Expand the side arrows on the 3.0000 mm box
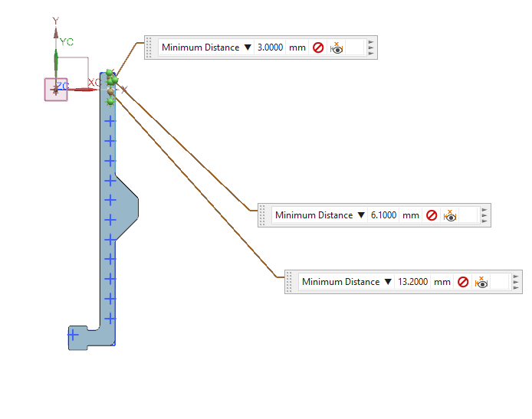Screen dimensions: 532x419 tap(371, 47)
